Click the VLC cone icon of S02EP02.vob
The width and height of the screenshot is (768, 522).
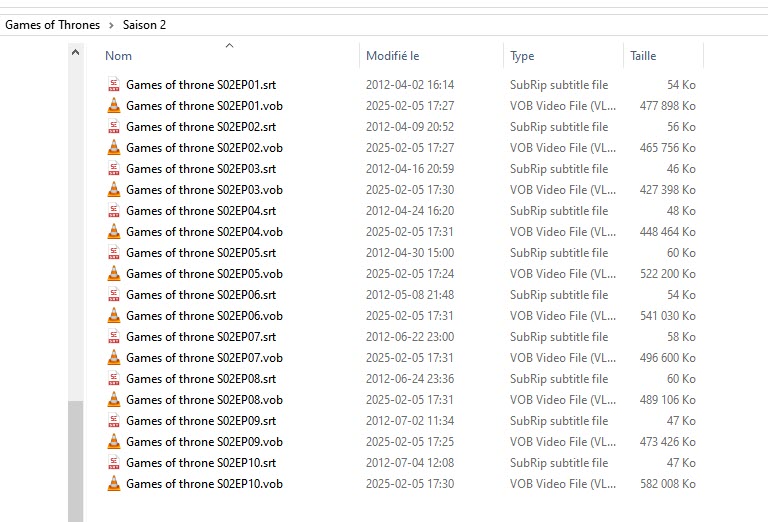[114, 148]
